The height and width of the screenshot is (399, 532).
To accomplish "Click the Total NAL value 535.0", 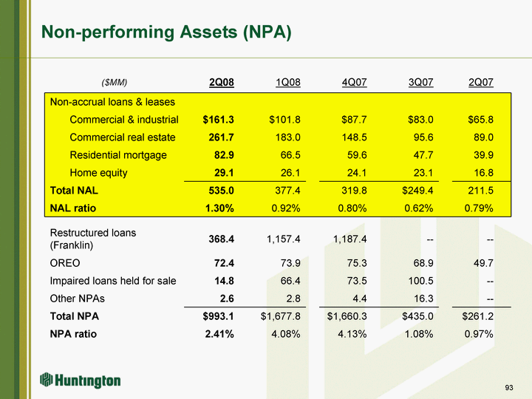I will (x=221, y=191).
